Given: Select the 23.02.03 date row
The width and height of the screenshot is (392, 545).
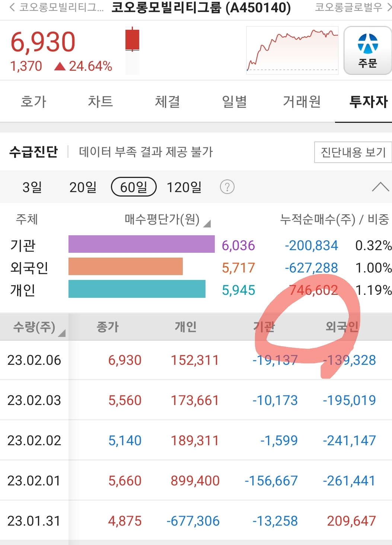Looking at the screenshot, I should [196, 401].
